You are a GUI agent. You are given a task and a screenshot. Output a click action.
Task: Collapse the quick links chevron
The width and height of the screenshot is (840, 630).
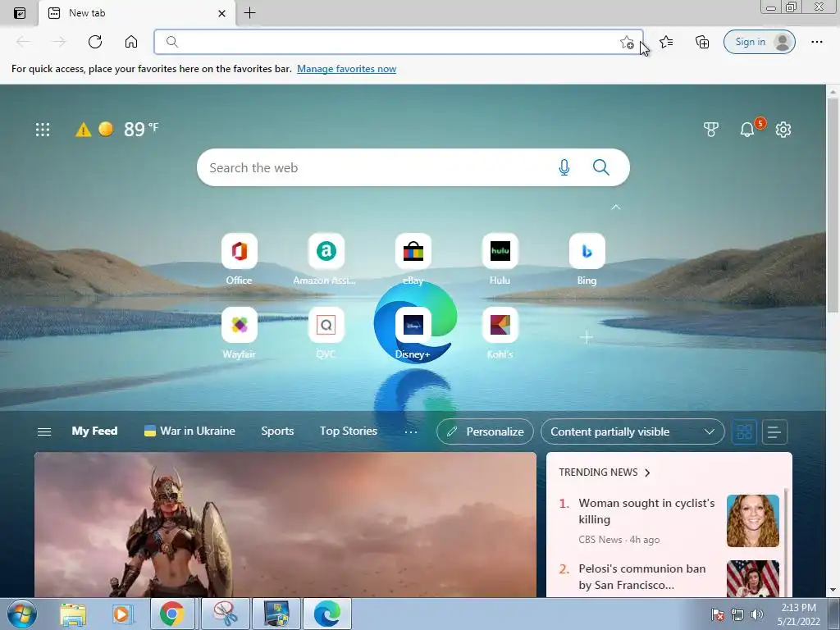(x=615, y=207)
